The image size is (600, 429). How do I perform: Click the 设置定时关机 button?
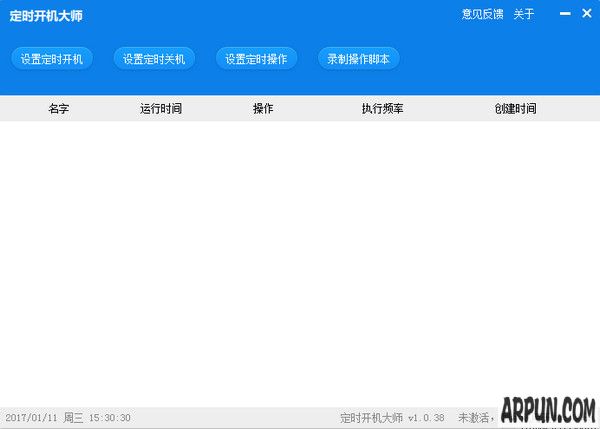coord(154,59)
